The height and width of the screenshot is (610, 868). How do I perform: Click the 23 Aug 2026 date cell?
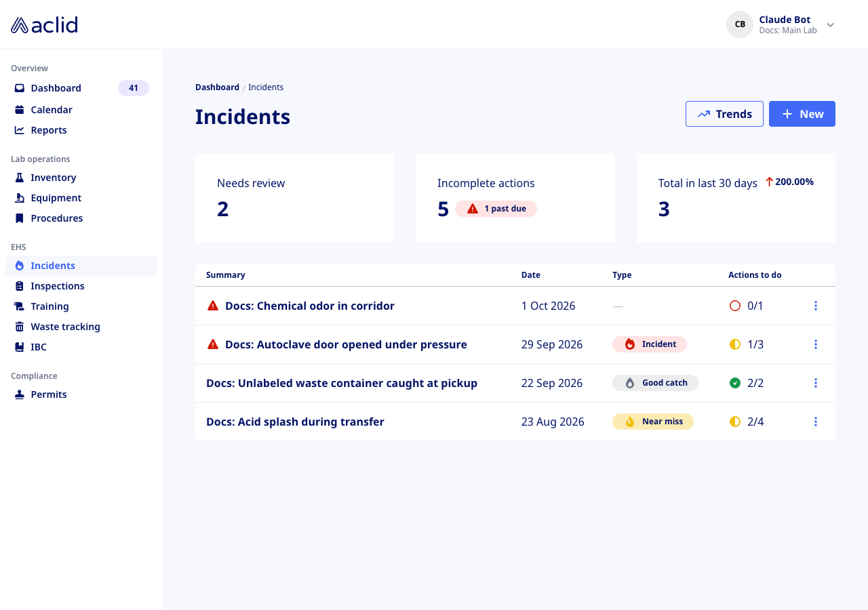(x=553, y=422)
